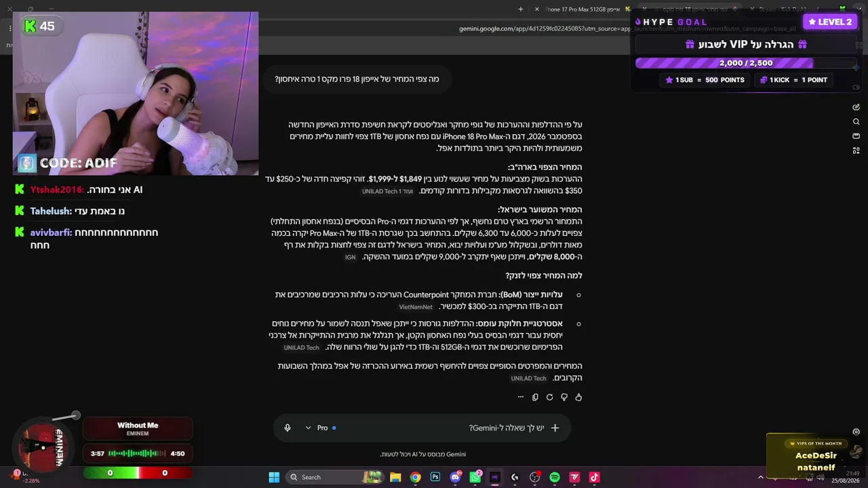Click the 1 KICK = 1 POINT chip

[793, 80]
